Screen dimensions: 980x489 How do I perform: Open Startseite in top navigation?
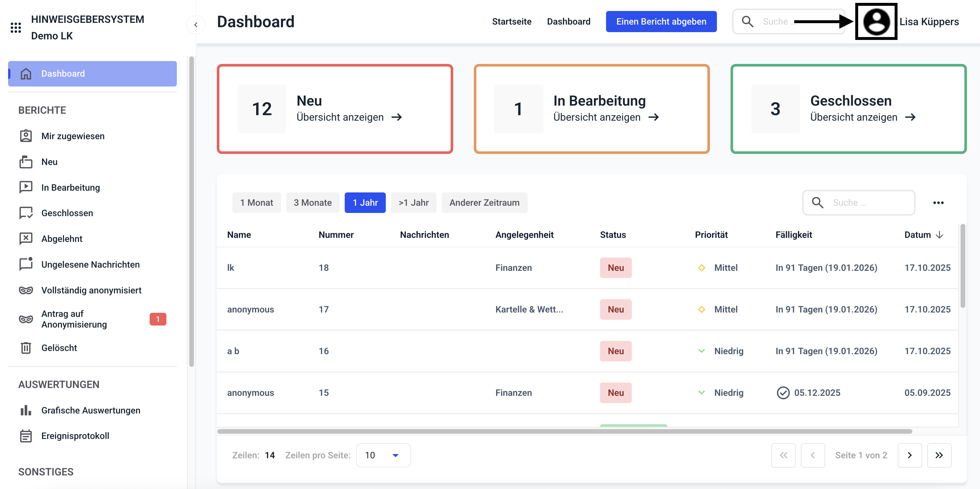pyautogui.click(x=511, y=22)
